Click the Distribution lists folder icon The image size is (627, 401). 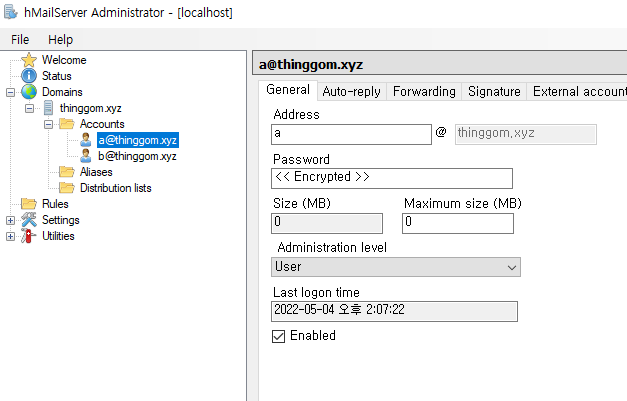67,188
